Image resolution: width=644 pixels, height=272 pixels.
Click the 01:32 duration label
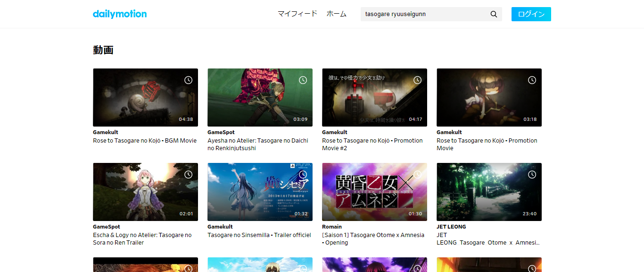click(300, 214)
